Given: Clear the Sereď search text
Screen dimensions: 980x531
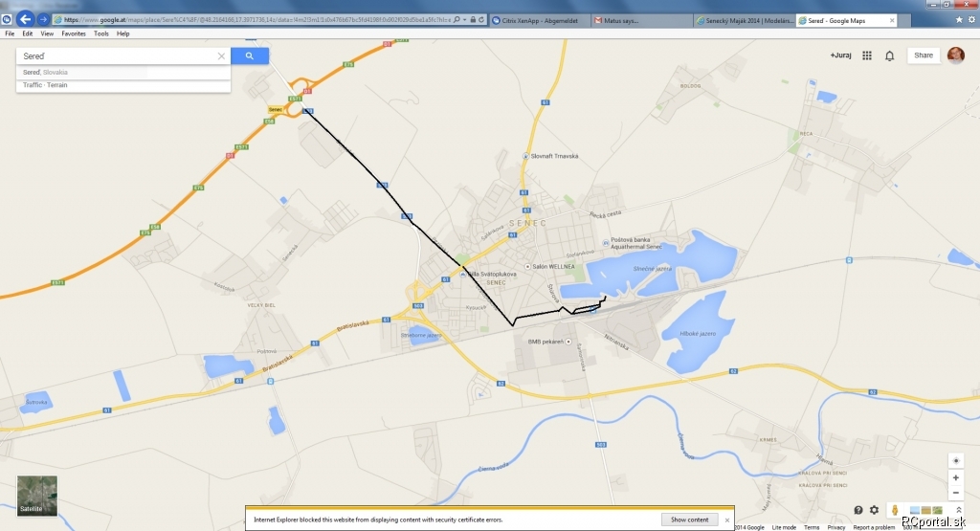Looking at the screenshot, I should [221, 56].
